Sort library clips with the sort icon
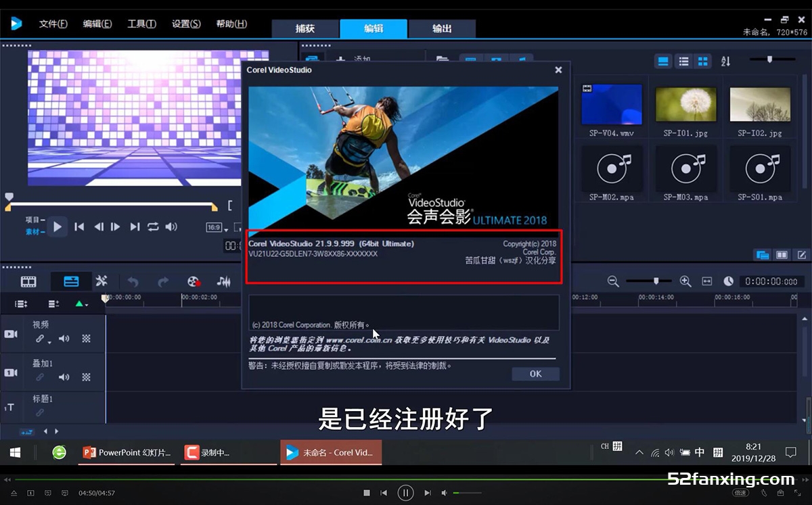Screen dimensions: 812x505 725,61
